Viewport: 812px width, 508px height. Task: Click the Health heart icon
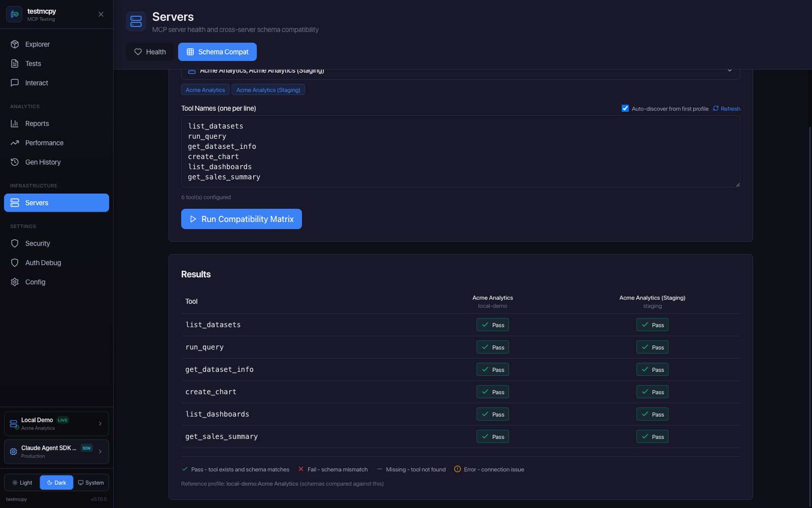(x=138, y=52)
